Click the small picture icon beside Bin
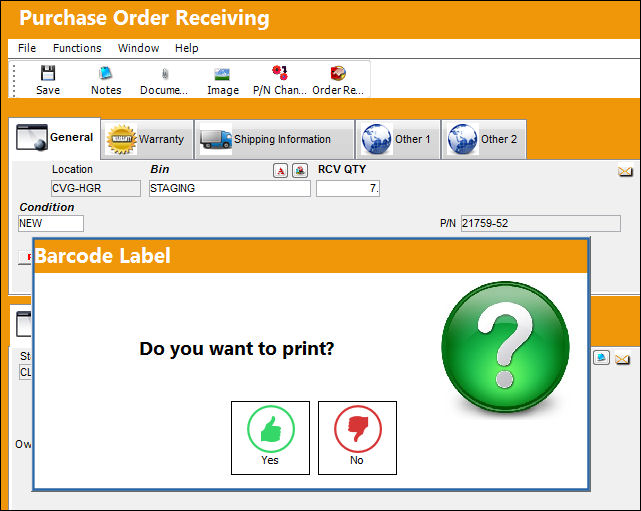 tap(300, 171)
